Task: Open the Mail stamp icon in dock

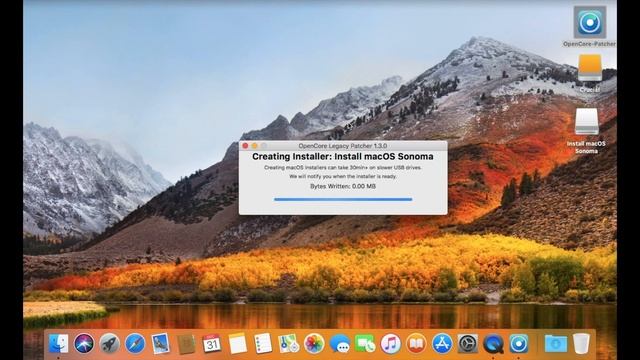Action: tap(160, 343)
